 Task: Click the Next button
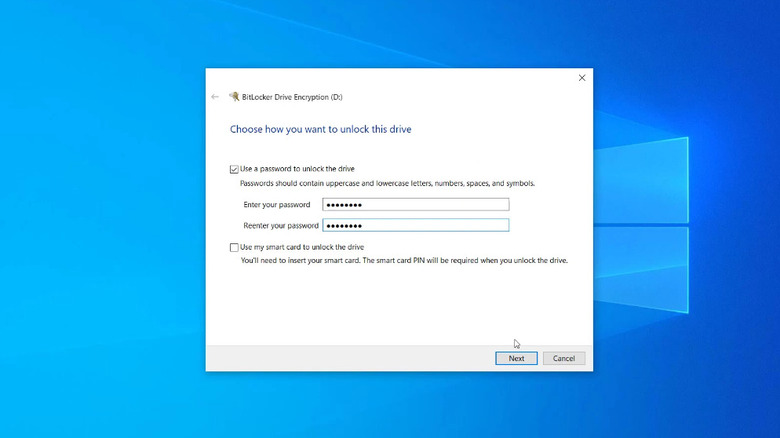pyautogui.click(x=516, y=358)
